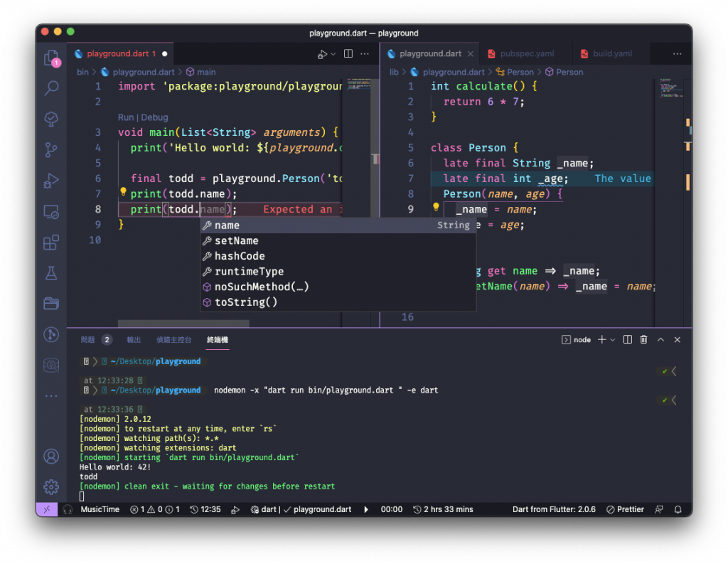728x564 pixels.
Task: Open the Search view in activity bar
Action: pos(51,88)
